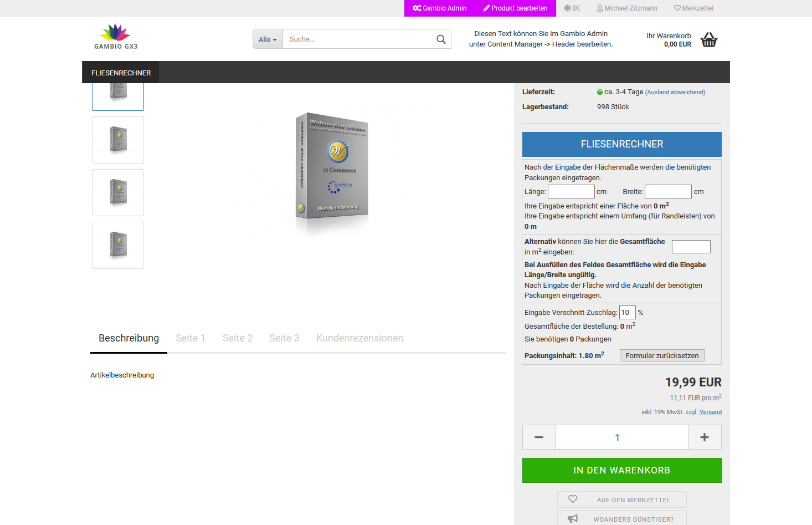Switch to the Kundenrezensionen tab
812x525 pixels.
pos(359,338)
